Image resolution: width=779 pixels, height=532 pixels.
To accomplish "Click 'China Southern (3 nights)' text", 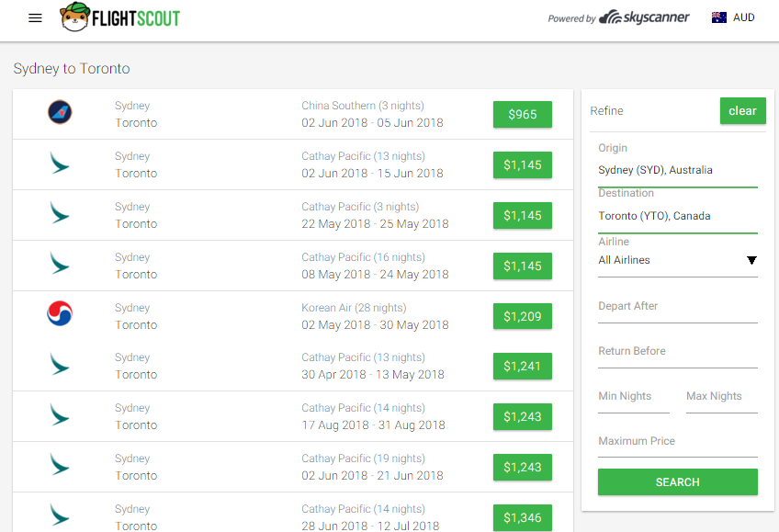I will [363, 106].
